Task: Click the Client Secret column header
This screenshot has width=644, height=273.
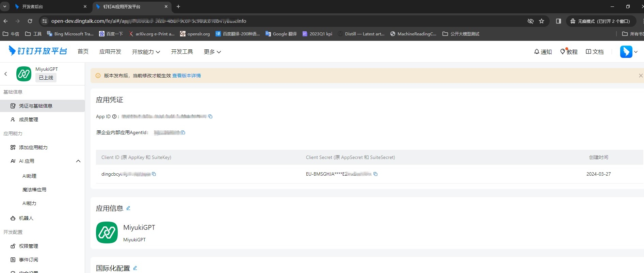Action: coord(350,157)
